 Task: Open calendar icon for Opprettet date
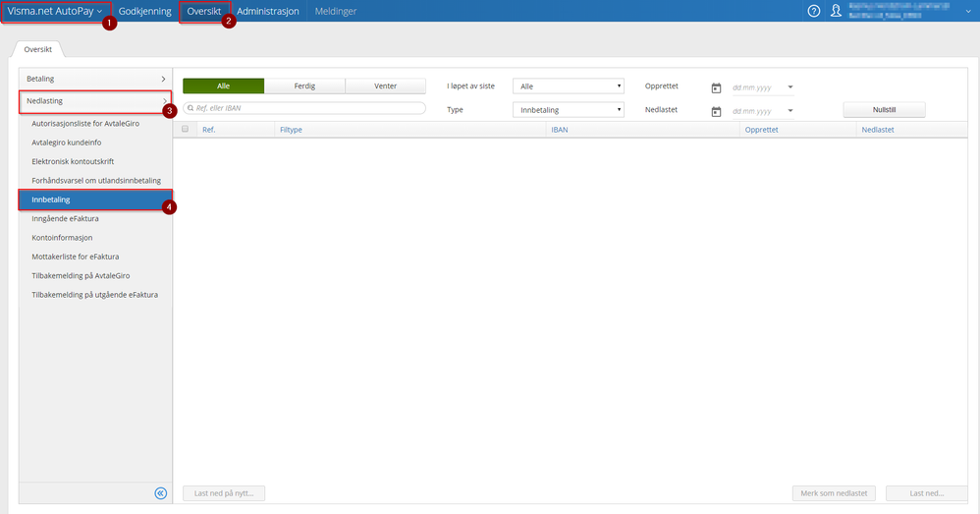pos(716,87)
